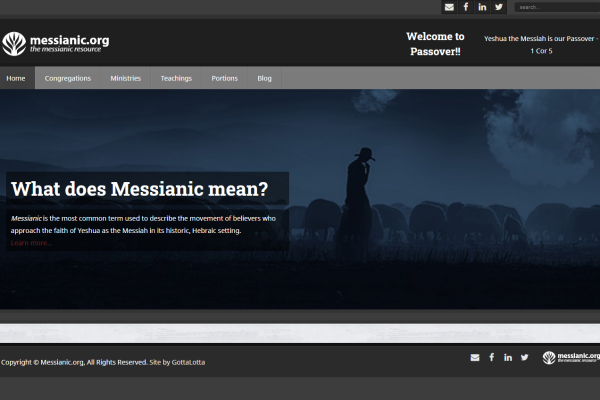Image resolution: width=600 pixels, height=400 pixels.
Task: Click the search field in top bar
Action: pos(558,7)
